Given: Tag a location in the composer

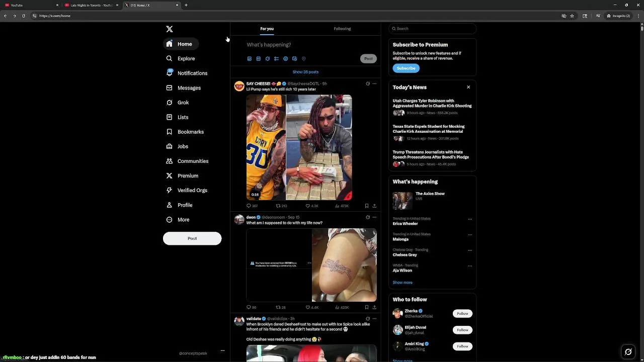Looking at the screenshot, I should pyautogui.click(x=303, y=59).
